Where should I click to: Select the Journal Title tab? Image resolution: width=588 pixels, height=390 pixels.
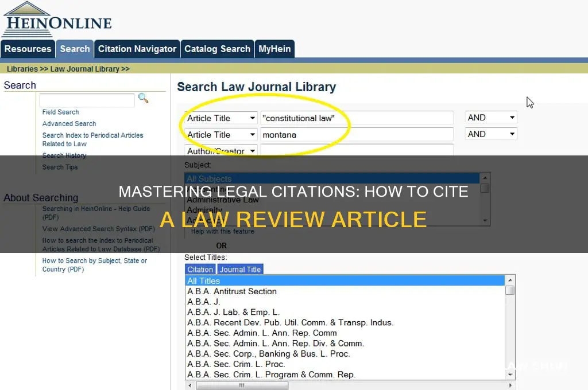click(241, 270)
